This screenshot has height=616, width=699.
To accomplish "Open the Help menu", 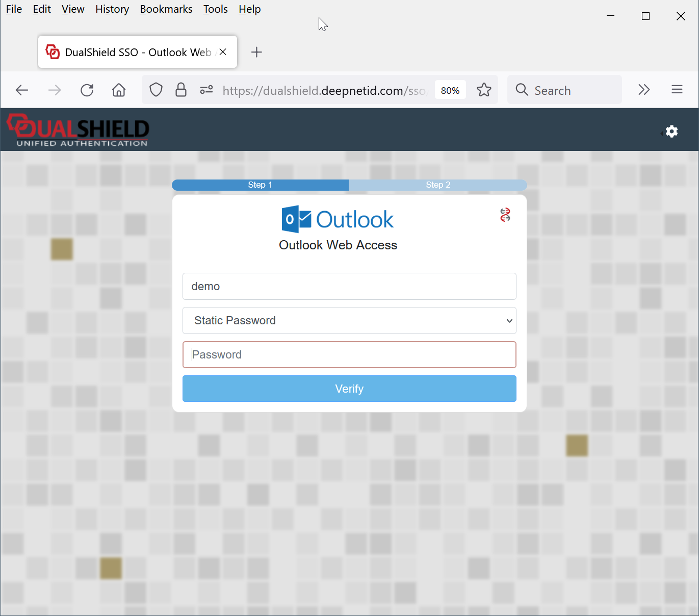I will (x=250, y=9).
